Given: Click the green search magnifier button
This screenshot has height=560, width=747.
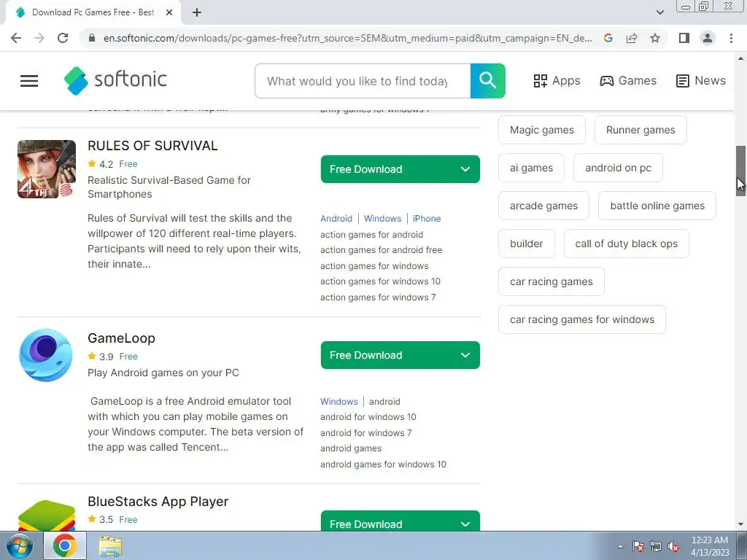Looking at the screenshot, I should pos(488,81).
